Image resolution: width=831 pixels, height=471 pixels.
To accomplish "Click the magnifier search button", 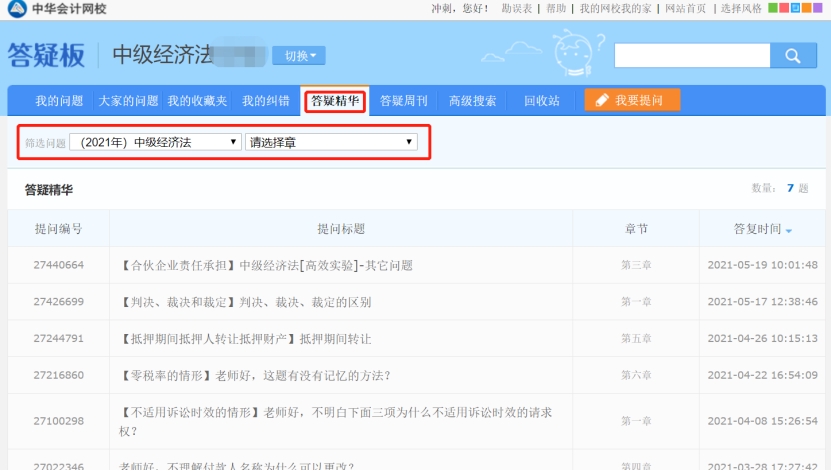I will pyautogui.click(x=794, y=56).
